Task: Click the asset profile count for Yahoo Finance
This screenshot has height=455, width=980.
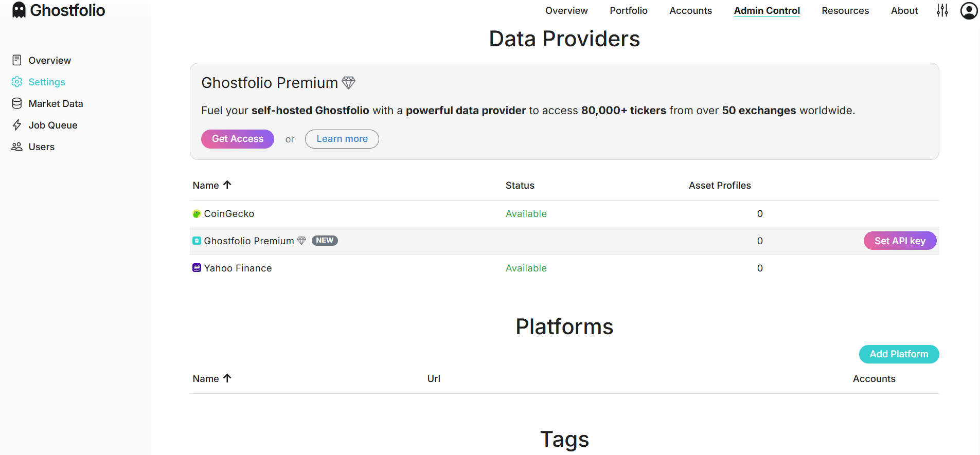Action: point(760,268)
